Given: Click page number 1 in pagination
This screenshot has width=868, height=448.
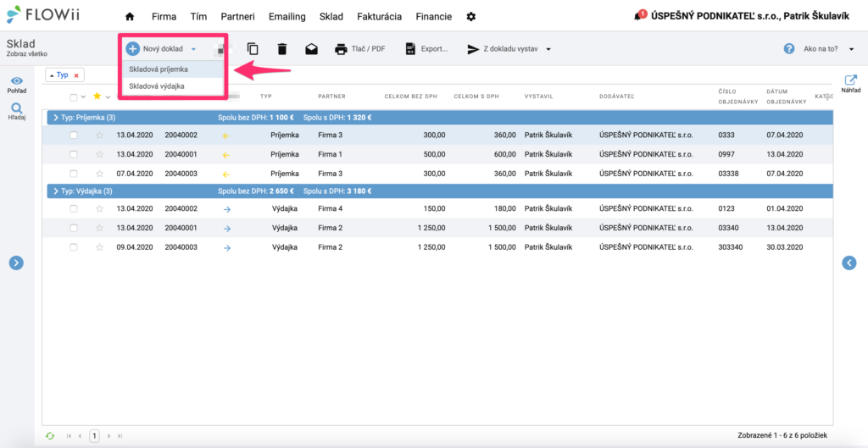Looking at the screenshot, I should pos(95,435).
